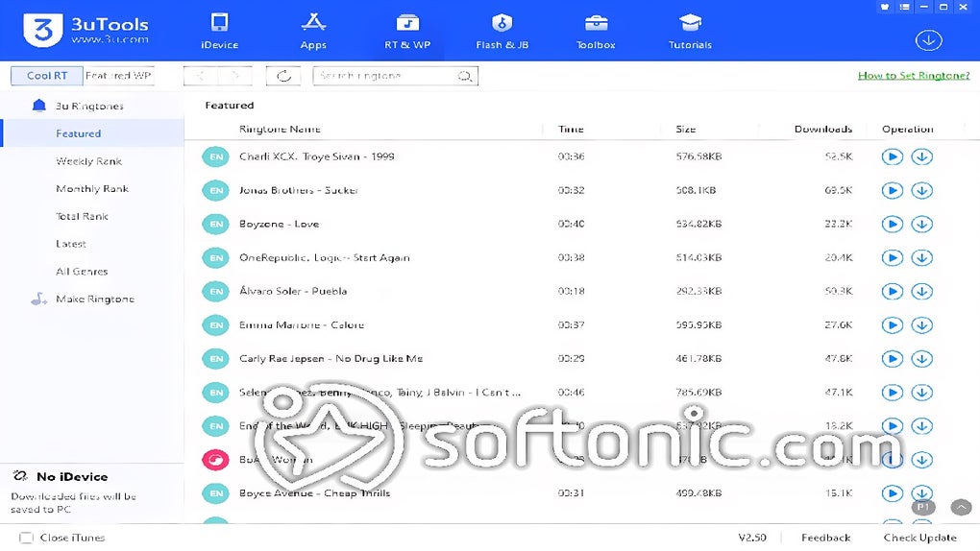This screenshot has height=551, width=980.
Task: Switch to RT & WP section
Action: (407, 31)
